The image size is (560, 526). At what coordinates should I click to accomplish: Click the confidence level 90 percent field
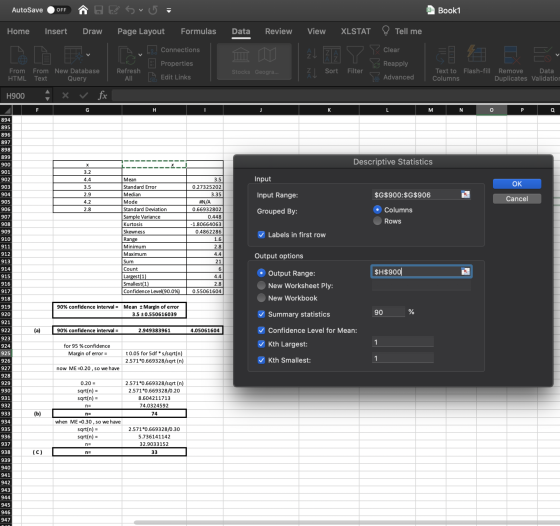388,312
